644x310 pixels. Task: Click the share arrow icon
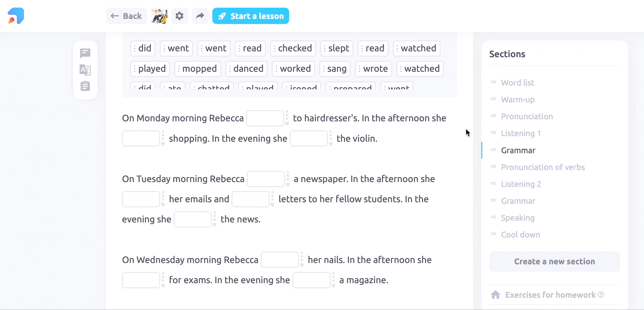(200, 16)
